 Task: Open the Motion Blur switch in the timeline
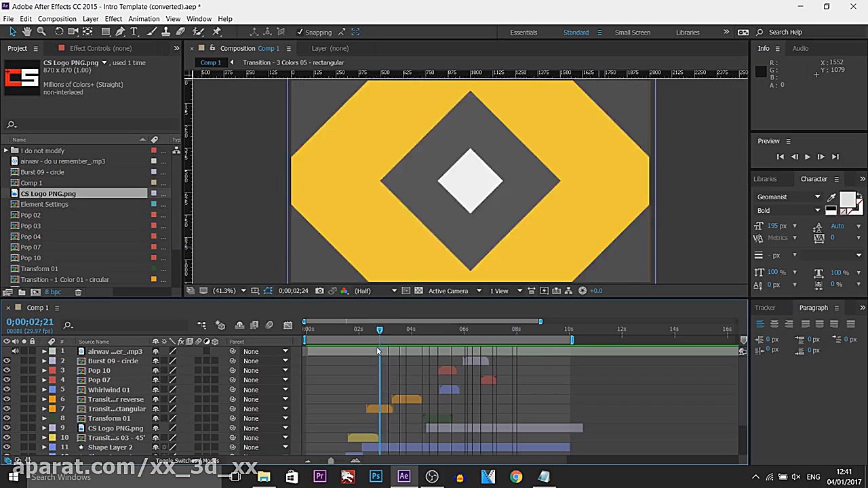coord(197,341)
